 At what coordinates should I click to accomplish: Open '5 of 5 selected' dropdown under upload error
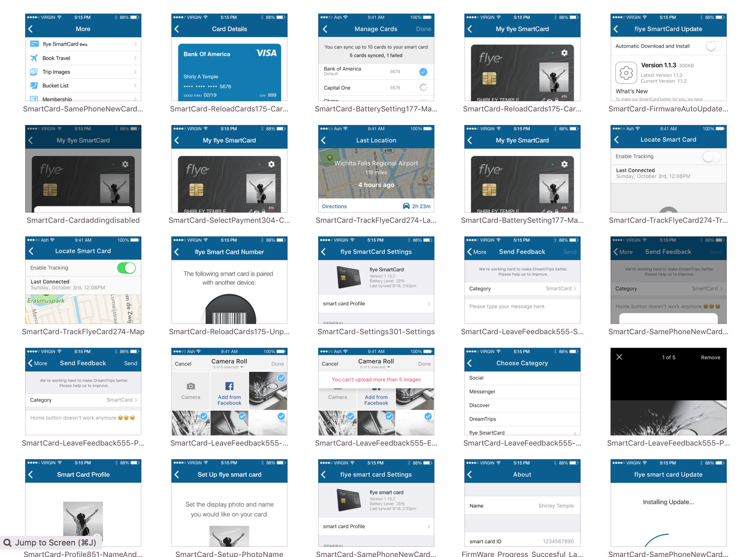coord(375,367)
